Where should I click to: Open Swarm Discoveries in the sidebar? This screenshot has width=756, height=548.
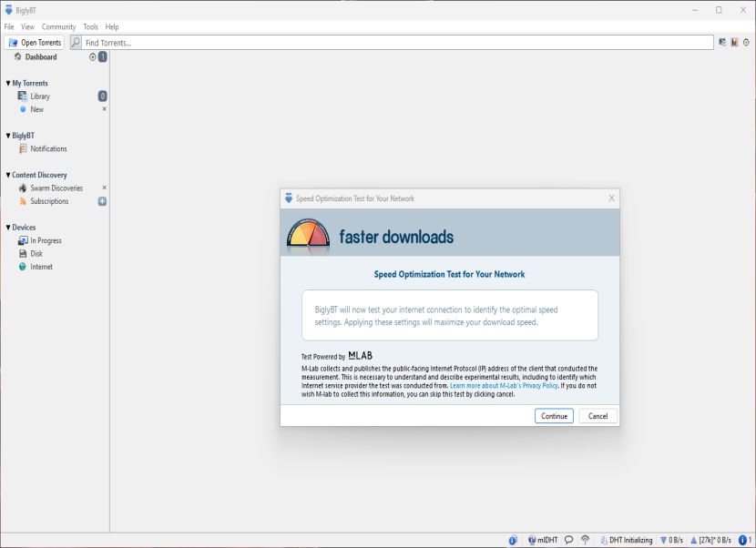[x=56, y=188]
